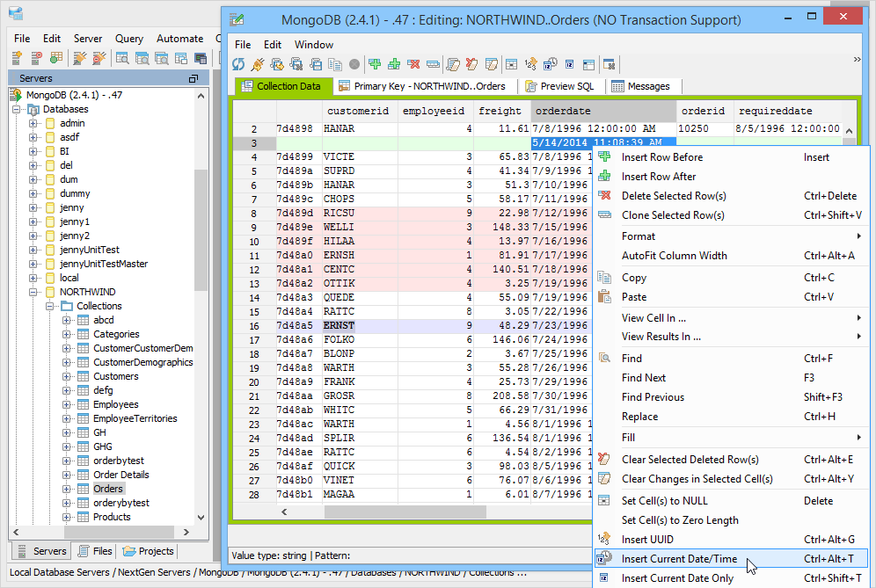The image size is (876, 588).
Task: Expand the admin database node
Action: point(33,123)
